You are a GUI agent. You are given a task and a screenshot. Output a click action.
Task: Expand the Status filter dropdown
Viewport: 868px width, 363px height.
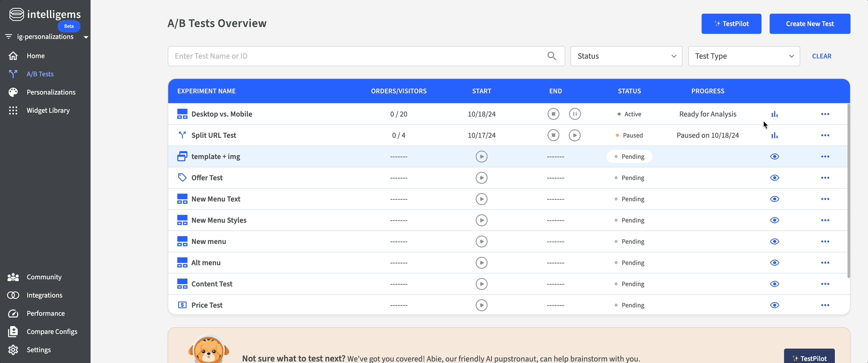pos(626,56)
